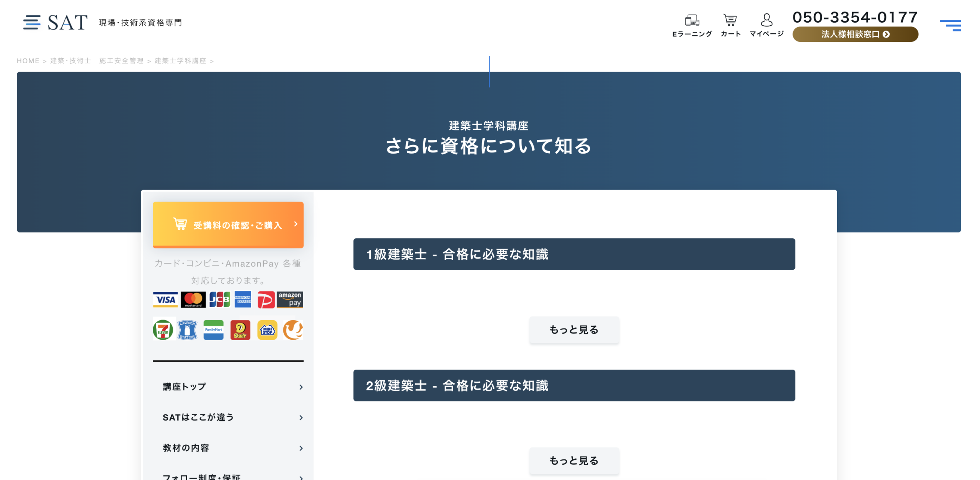
Task: Click もっと見る under 1級建築士 section
Action: (x=573, y=329)
